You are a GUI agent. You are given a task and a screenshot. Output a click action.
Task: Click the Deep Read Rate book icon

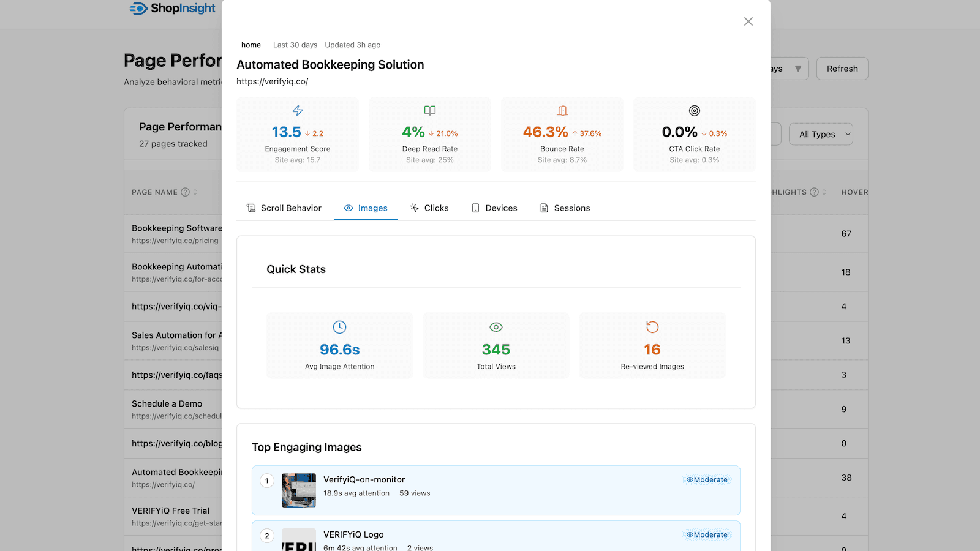click(x=429, y=111)
